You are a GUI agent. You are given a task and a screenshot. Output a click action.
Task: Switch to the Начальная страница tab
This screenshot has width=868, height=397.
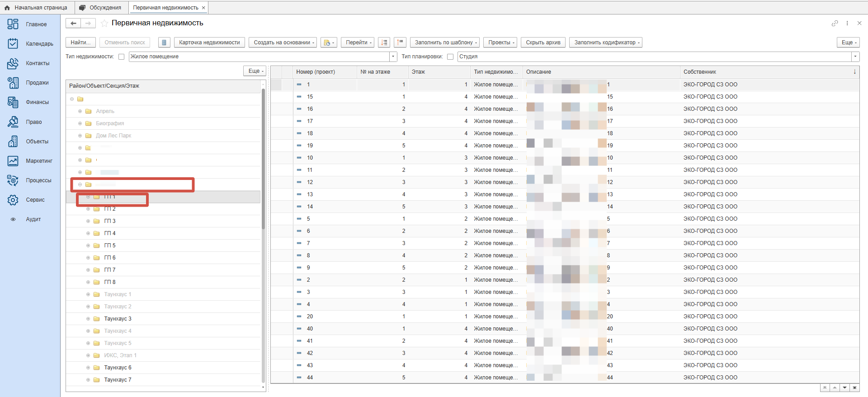pyautogui.click(x=36, y=8)
